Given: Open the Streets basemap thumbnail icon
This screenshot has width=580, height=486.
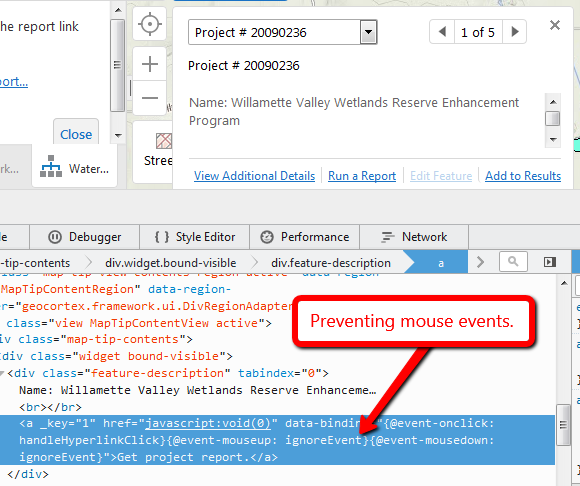Looking at the screenshot, I should tap(164, 141).
